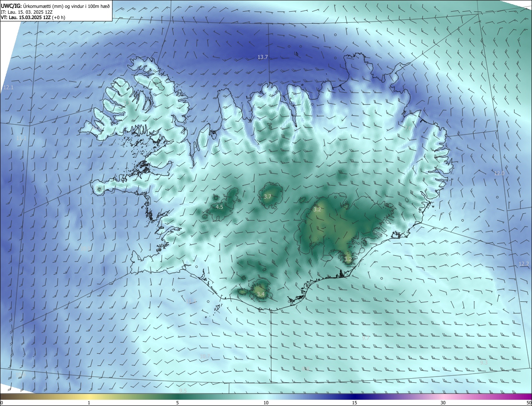Image resolution: width=532 pixels, height=406 pixels.
Task: Click the 12.2 value on the map
Action: pos(524,264)
